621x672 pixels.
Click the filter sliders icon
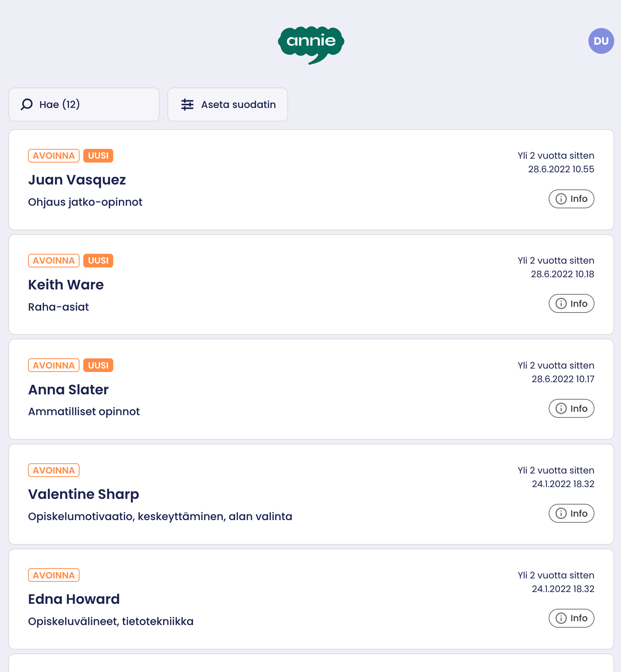tap(187, 105)
